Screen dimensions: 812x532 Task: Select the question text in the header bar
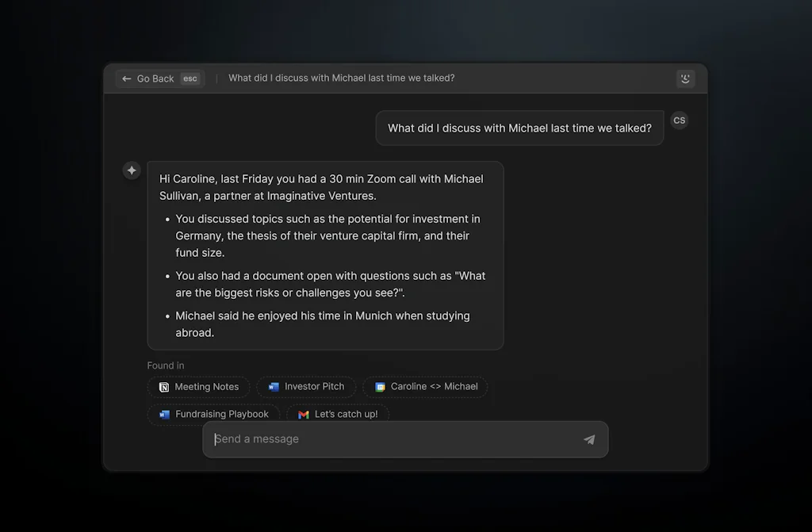click(x=342, y=78)
